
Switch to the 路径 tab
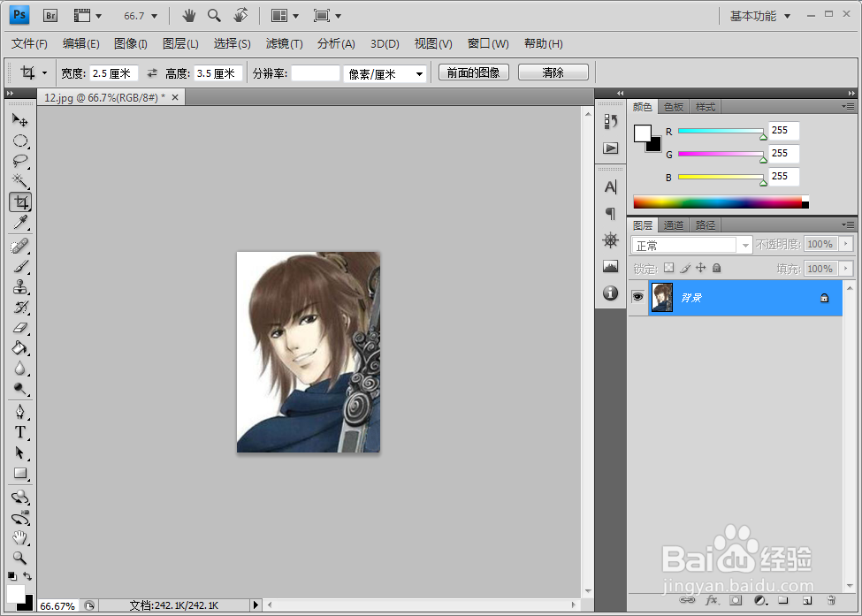(706, 224)
